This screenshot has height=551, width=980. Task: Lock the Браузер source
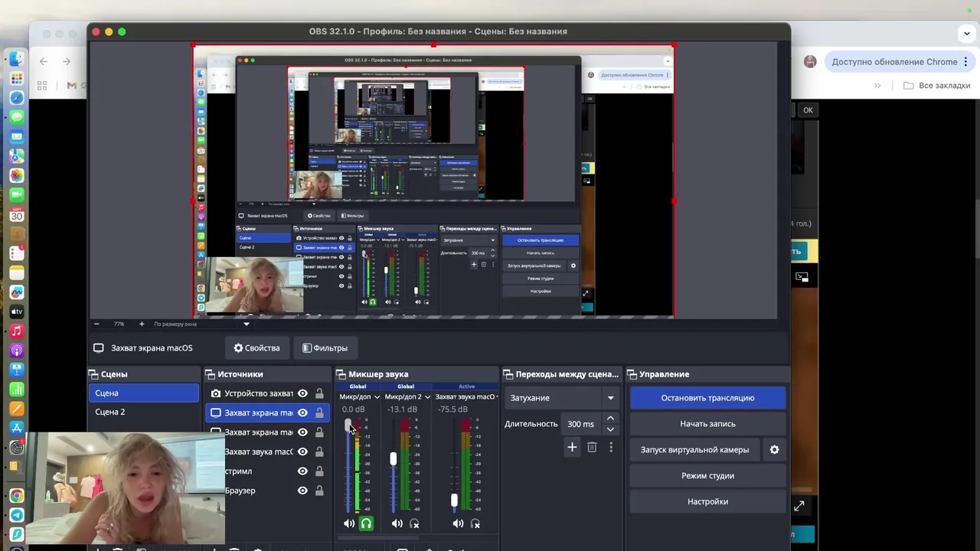(x=319, y=491)
